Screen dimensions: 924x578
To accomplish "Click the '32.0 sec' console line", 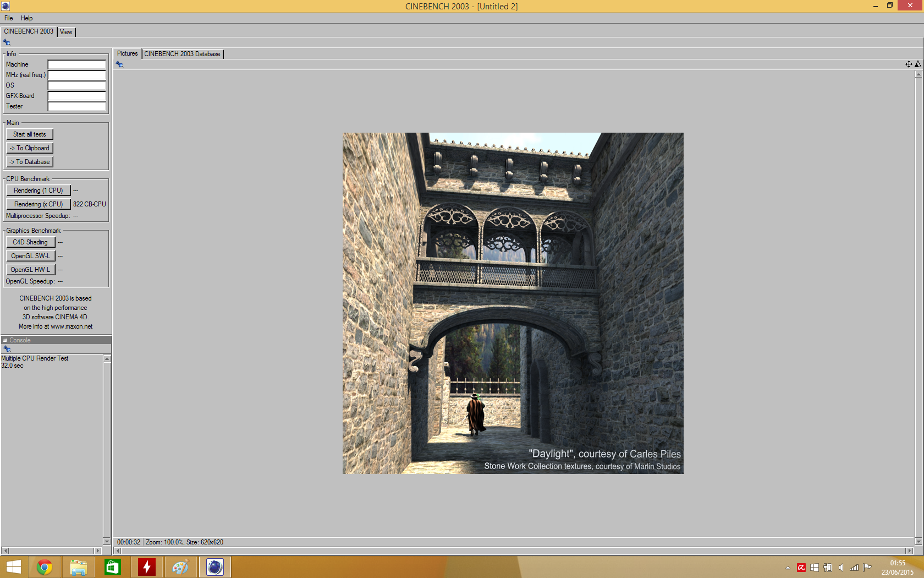I will tap(12, 366).
